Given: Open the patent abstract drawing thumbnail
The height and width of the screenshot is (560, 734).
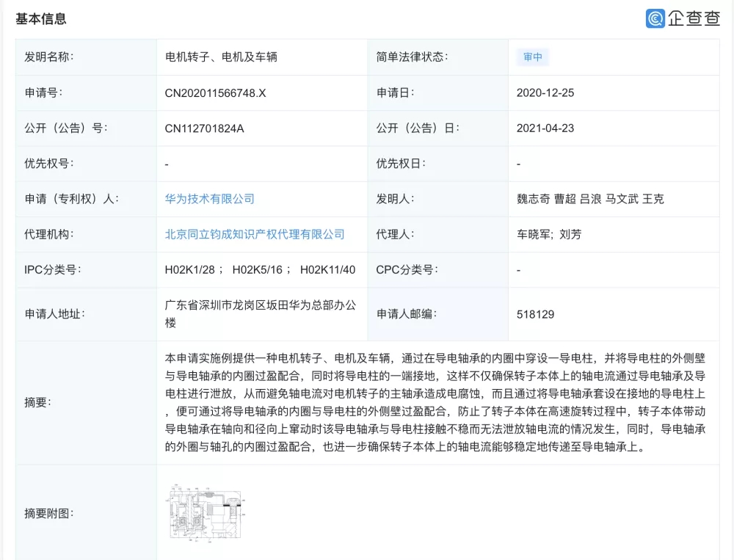Looking at the screenshot, I should (x=206, y=513).
